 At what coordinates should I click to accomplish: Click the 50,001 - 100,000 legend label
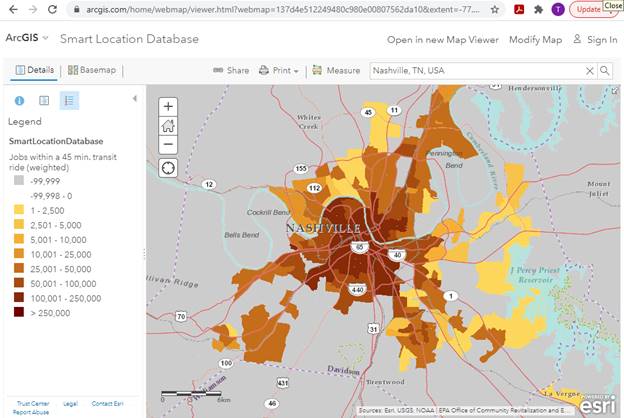coord(63,284)
